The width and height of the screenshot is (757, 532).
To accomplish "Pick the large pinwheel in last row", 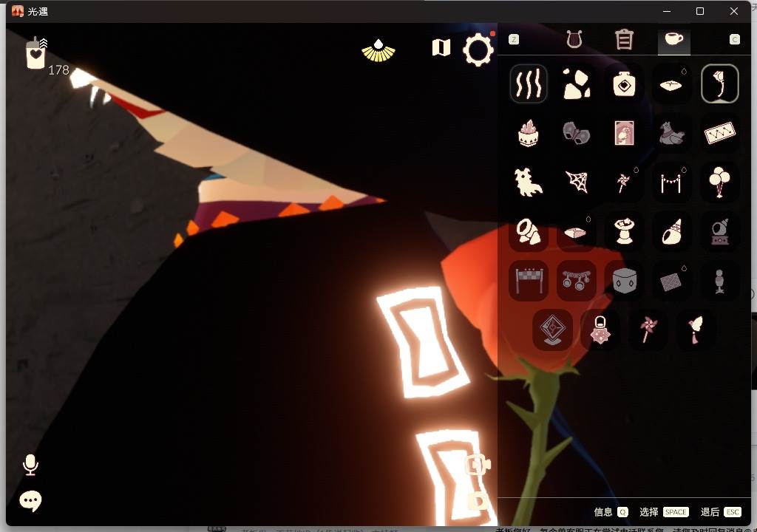I will (648, 330).
